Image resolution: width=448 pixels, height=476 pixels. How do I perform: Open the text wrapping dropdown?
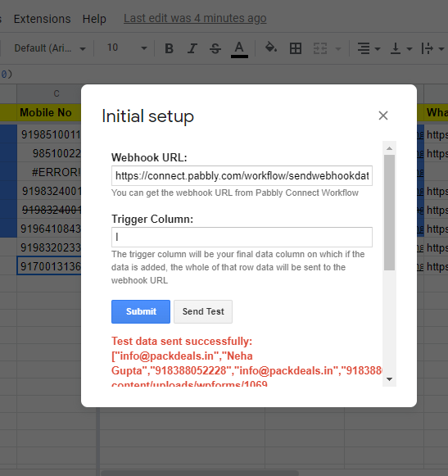pyautogui.click(x=432, y=48)
